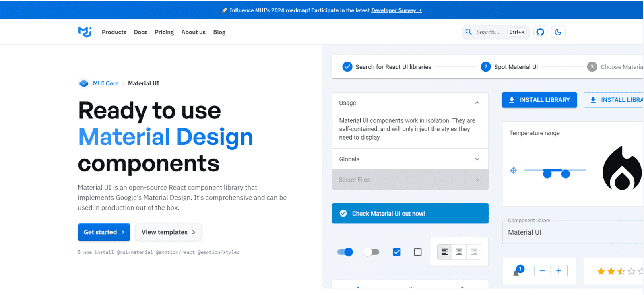Click the check icon in the alert banner
This screenshot has width=644, height=295.
[x=343, y=213]
